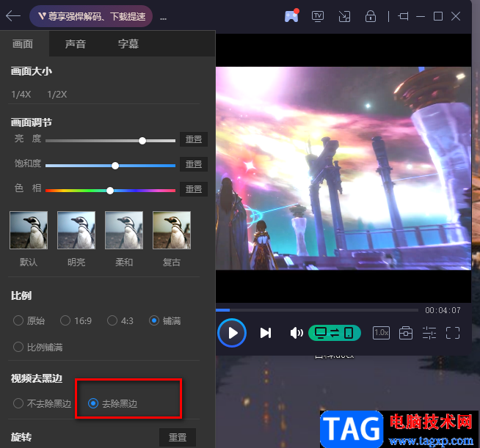The image size is (480, 448).
Task: Open the game controller icon in title bar
Action: [291, 15]
